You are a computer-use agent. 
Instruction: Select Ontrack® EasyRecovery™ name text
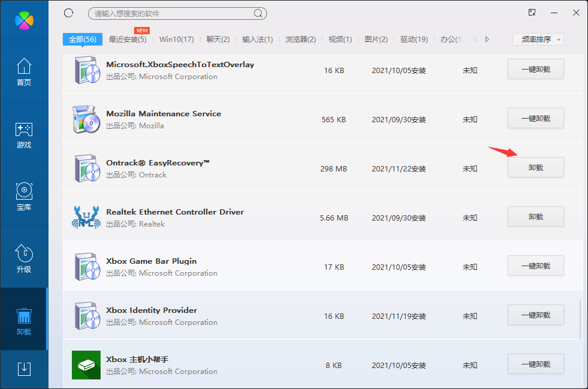[x=158, y=163]
